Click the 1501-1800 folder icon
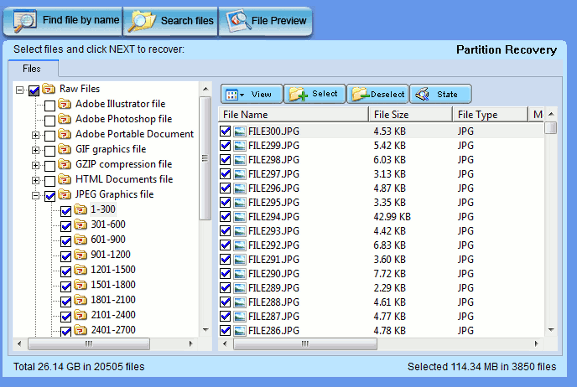The image size is (577, 387). (81, 285)
